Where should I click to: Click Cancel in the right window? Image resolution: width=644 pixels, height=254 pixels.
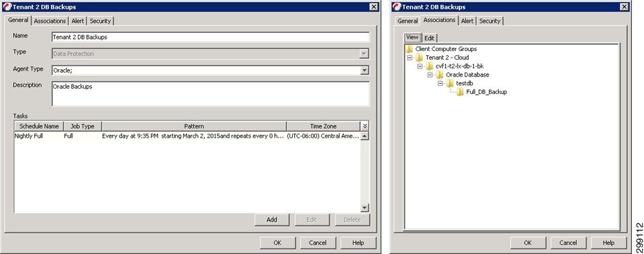point(568,243)
